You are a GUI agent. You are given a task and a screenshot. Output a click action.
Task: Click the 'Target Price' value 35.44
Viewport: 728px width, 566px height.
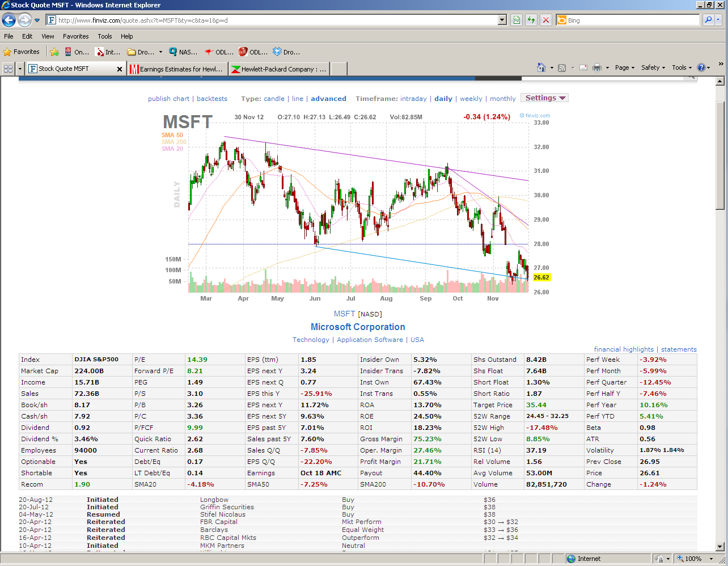coord(536,405)
